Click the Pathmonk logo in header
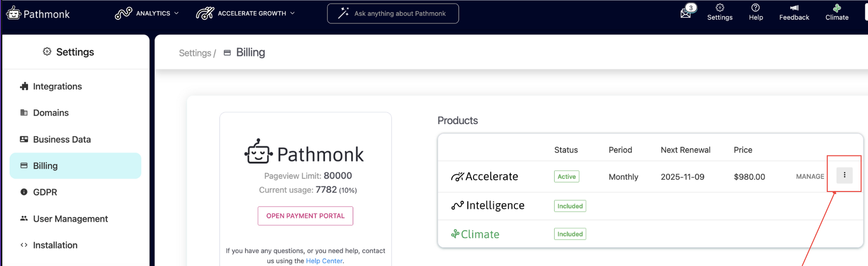 point(38,14)
